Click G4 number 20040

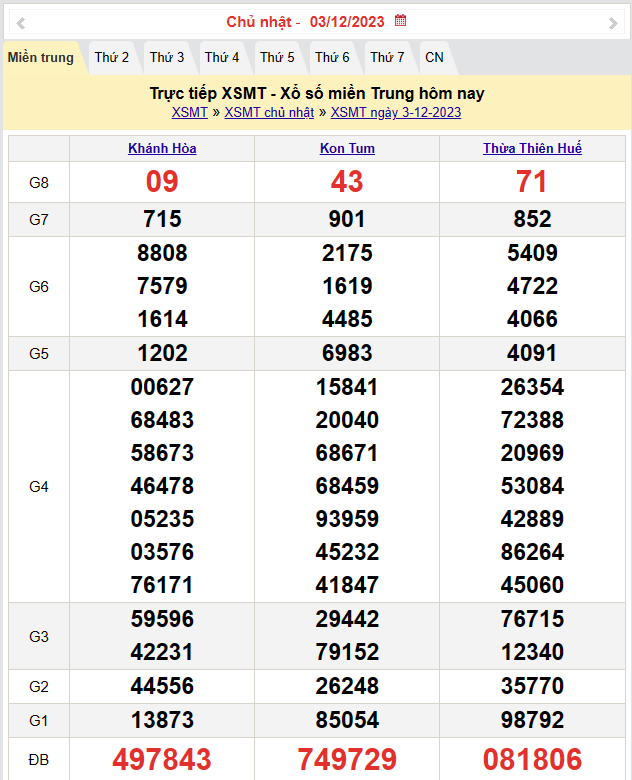347,420
